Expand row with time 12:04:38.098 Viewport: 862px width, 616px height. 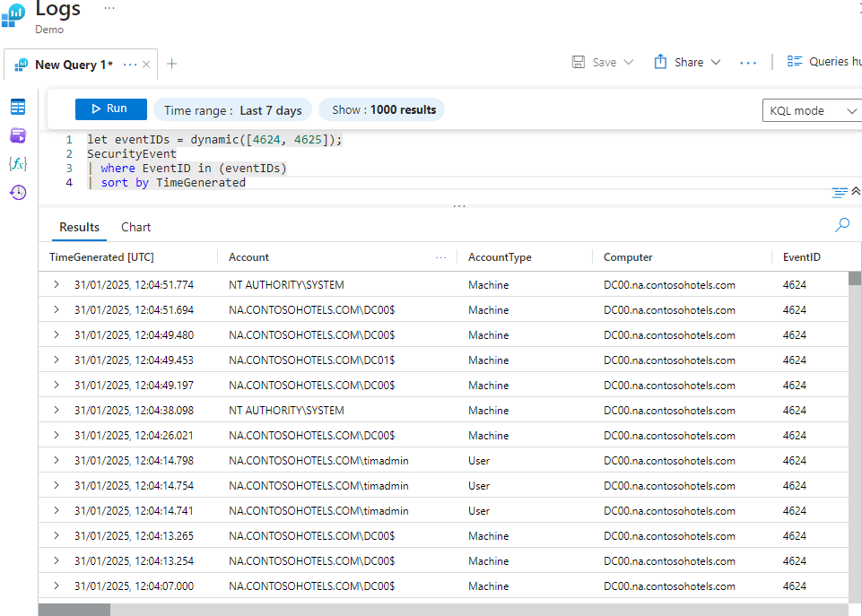click(x=57, y=410)
